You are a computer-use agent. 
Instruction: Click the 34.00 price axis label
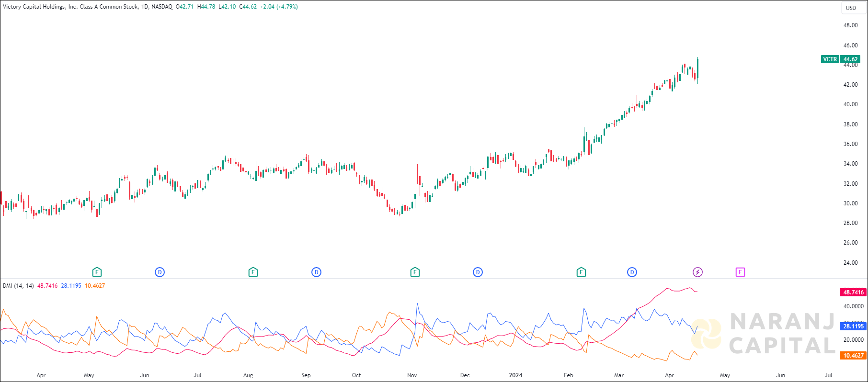[850, 164]
